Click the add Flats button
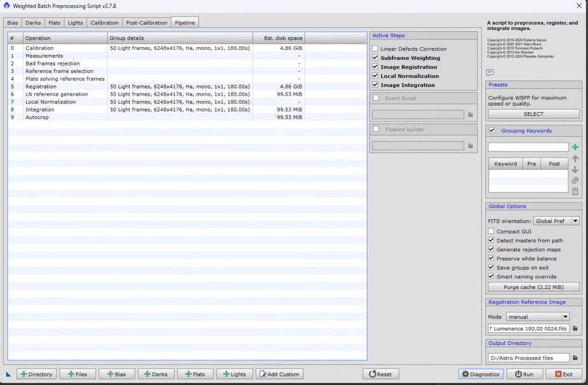This screenshot has height=385, width=588. [x=195, y=374]
